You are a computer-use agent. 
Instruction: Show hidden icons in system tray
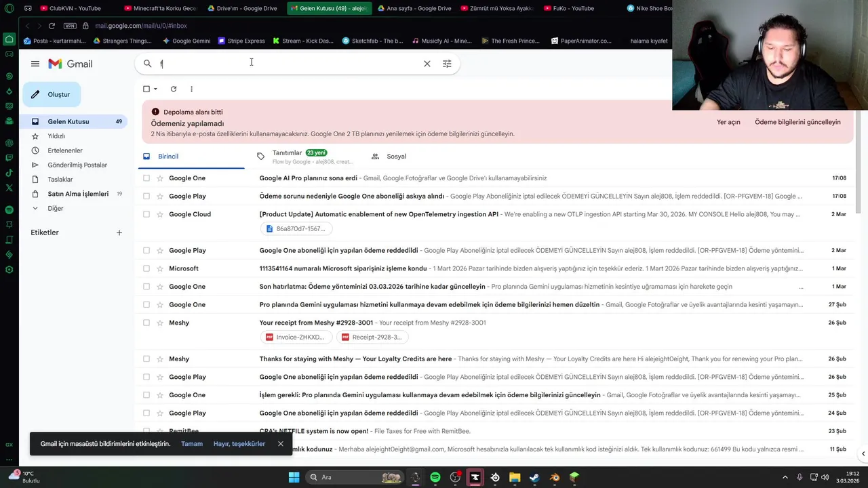[x=785, y=477]
